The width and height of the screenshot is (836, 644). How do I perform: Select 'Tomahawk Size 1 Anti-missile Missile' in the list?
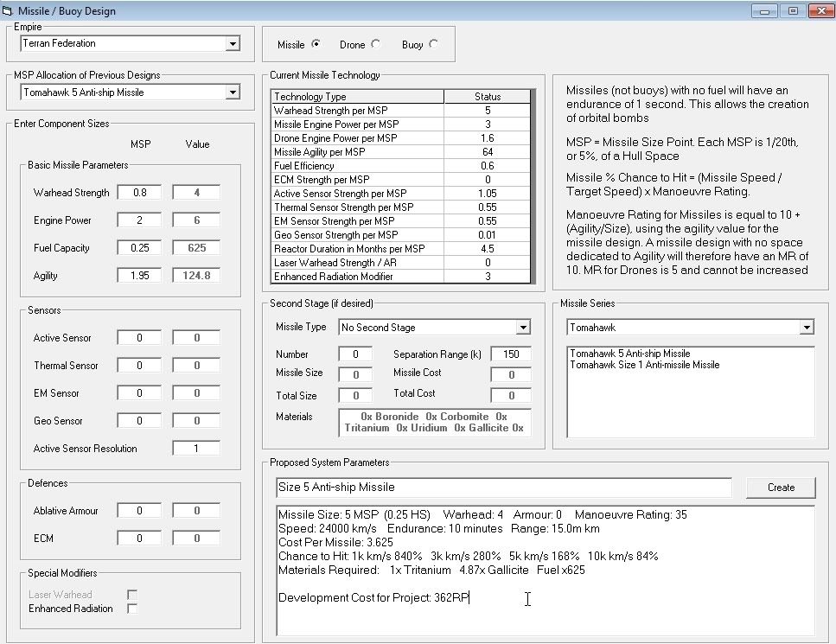[645, 365]
